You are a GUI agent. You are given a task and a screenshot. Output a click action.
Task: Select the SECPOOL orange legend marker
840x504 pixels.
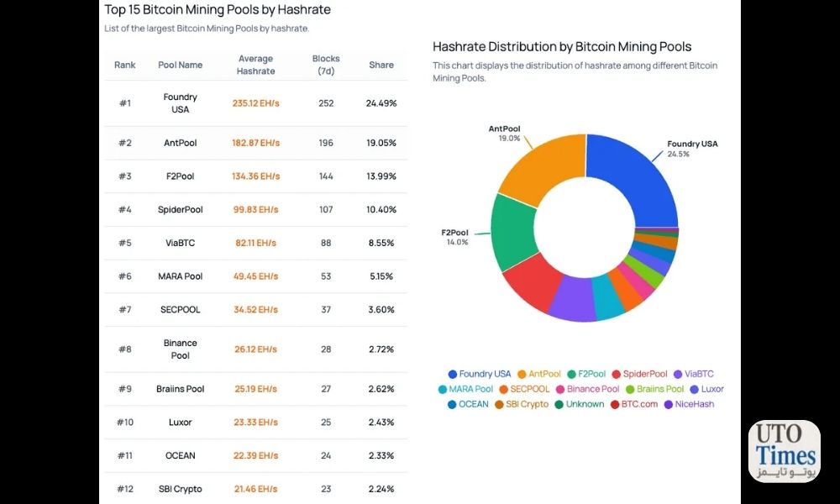[503, 390]
